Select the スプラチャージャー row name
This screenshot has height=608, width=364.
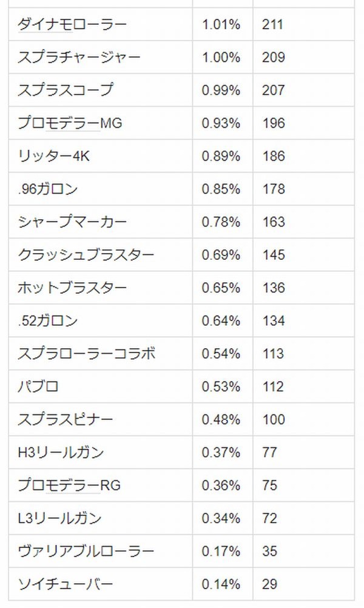pos(79,58)
